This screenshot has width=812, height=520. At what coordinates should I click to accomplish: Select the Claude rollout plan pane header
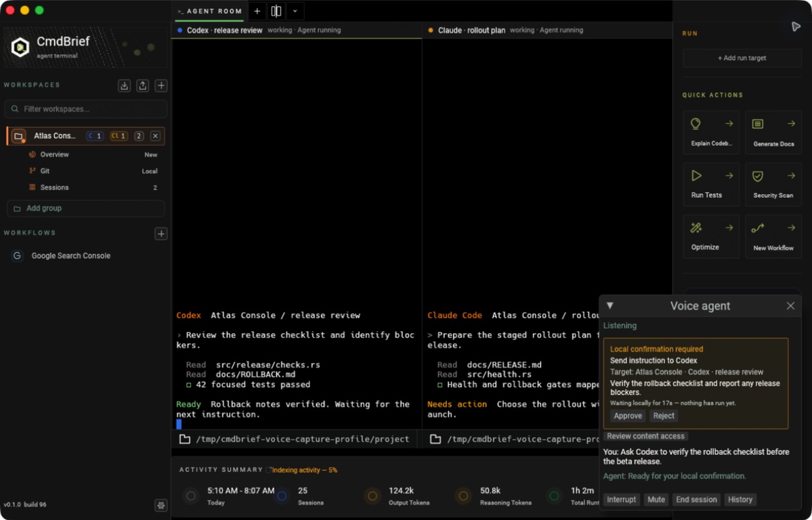(x=547, y=30)
